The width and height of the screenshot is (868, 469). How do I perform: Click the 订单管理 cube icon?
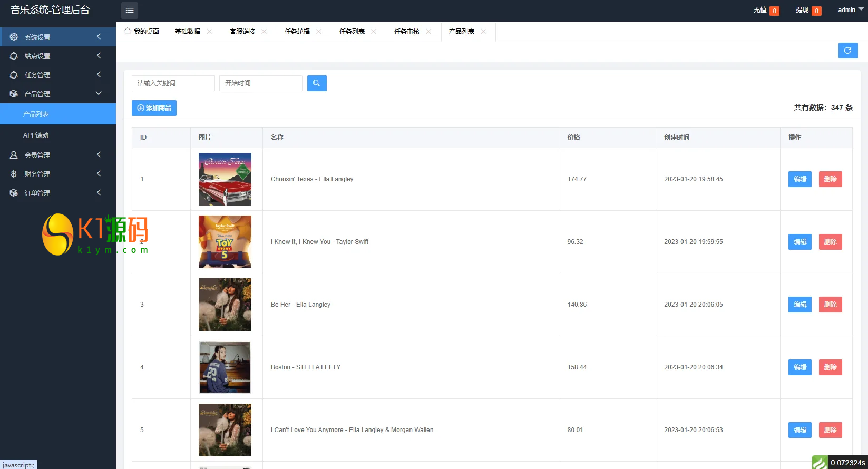(x=14, y=193)
